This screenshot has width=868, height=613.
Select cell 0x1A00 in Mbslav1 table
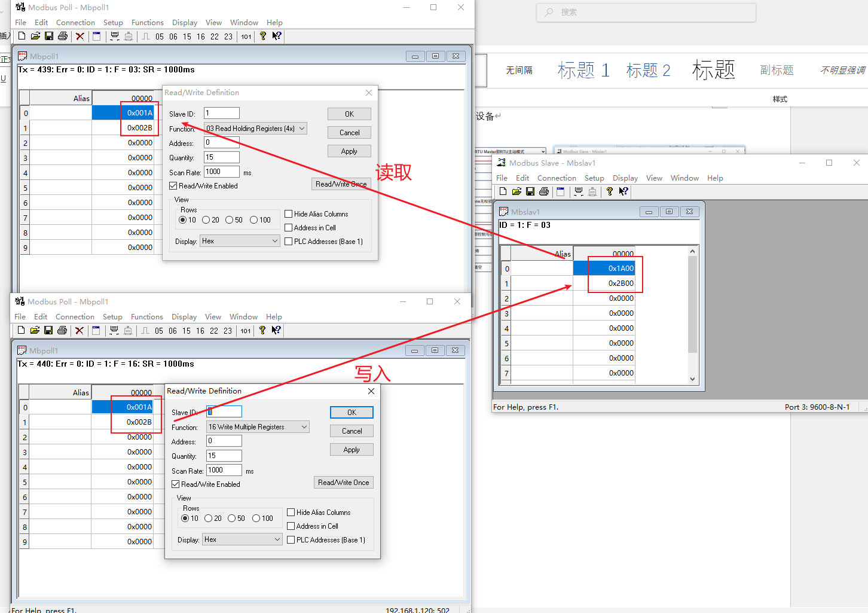[x=604, y=269]
